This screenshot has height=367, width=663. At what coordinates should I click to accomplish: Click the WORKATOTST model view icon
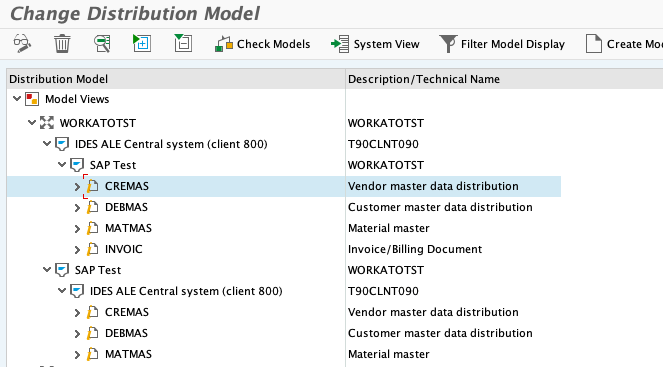pos(47,123)
